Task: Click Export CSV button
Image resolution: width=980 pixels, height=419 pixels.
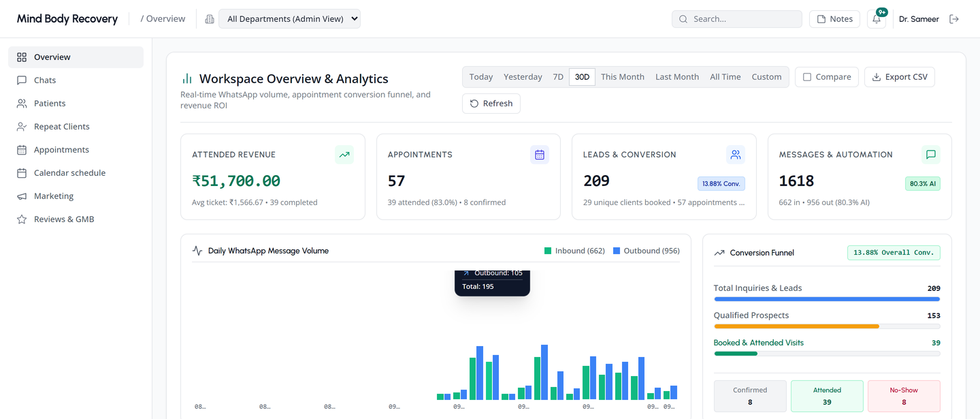Action: 900,77
